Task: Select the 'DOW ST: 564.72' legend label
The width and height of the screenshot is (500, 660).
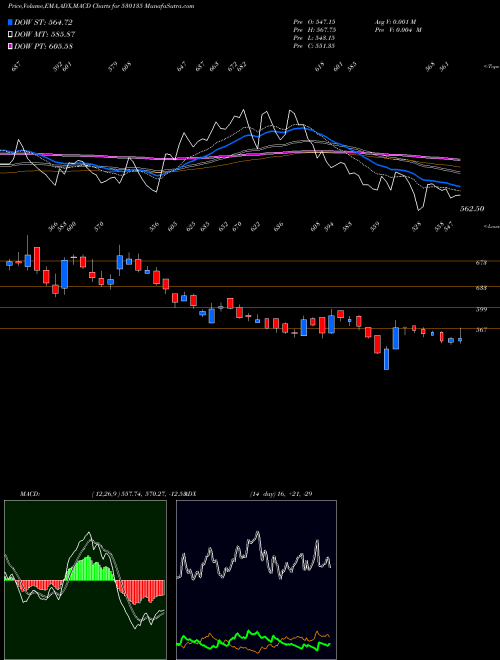Action: [43, 22]
